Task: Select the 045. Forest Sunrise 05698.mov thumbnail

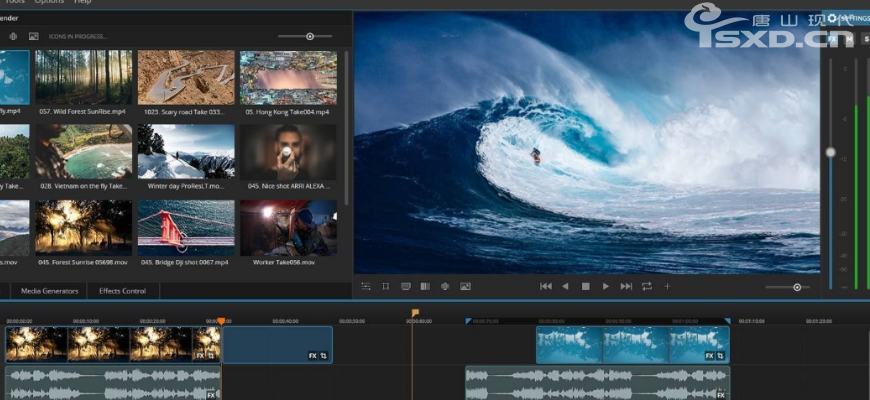Action: 84,227
